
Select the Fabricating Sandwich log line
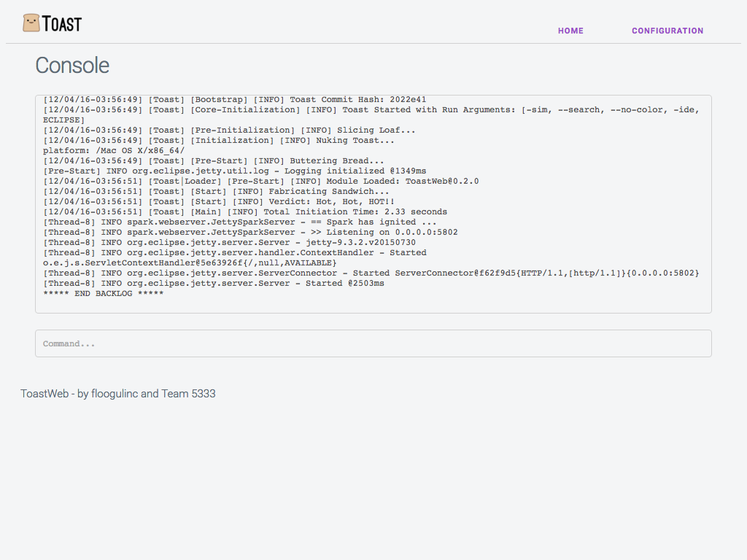(216, 192)
